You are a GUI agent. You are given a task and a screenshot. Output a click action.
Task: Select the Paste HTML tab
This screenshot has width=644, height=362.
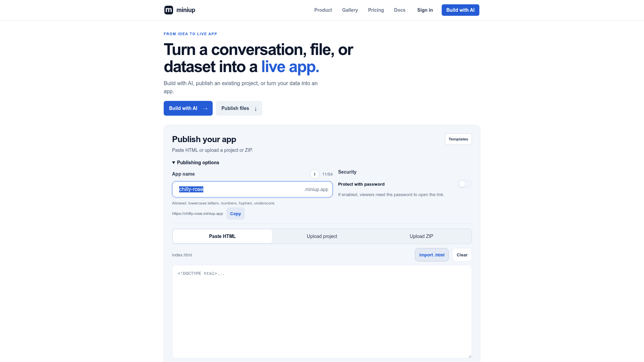point(222,236)
